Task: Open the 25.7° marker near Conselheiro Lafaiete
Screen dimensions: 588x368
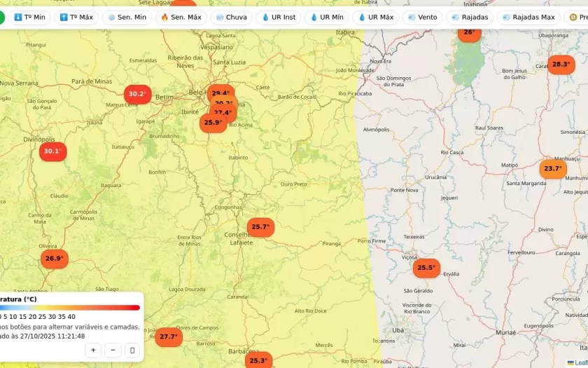Action: coord(260,227)
